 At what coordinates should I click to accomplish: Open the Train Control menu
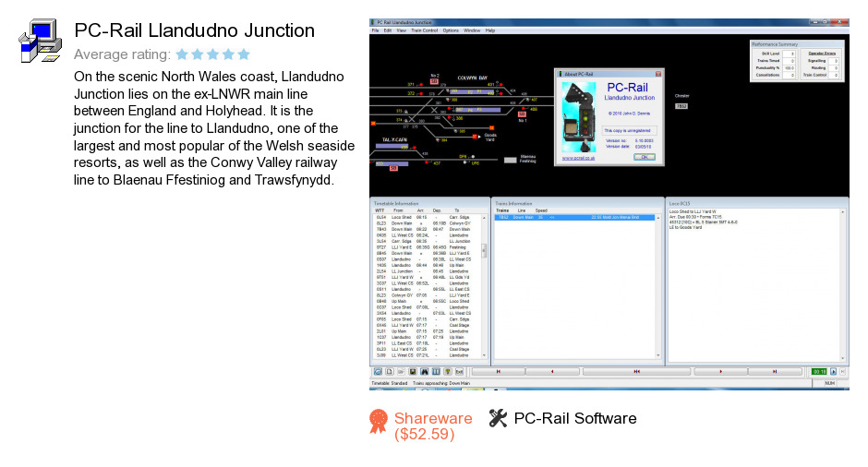click(x=425, y=30)
